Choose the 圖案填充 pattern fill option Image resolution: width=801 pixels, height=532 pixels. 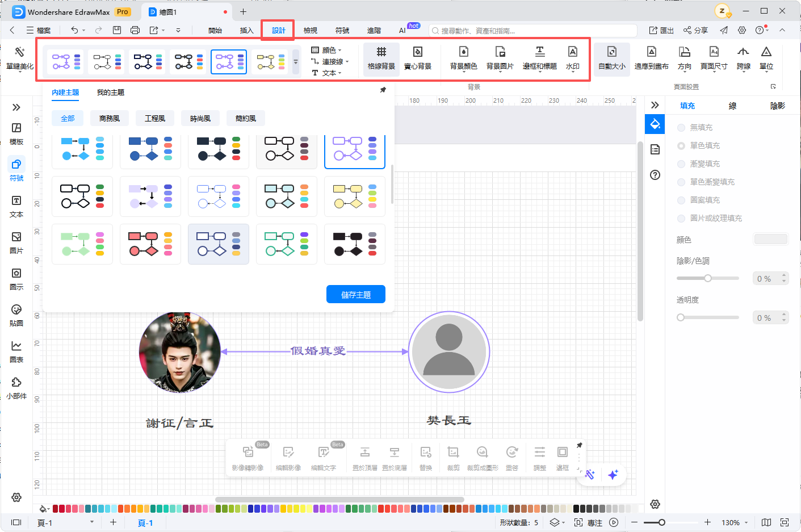(x=681, y=200)
